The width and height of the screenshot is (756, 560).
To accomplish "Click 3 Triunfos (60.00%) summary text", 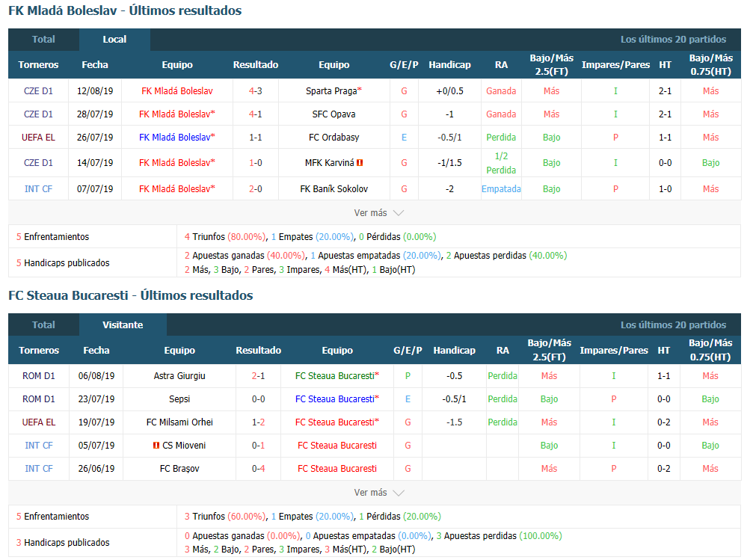I will (225, 516).
